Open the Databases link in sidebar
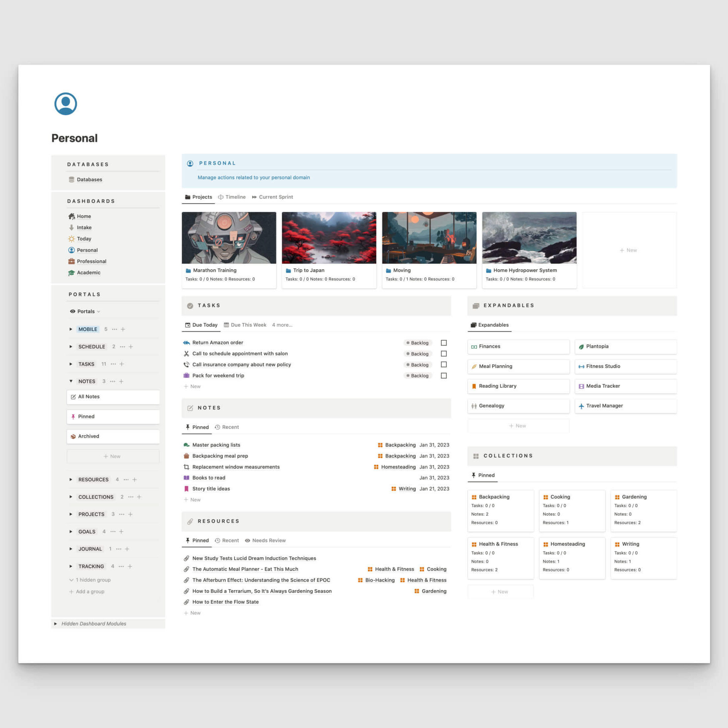728x728 pixels. point(89,179)
